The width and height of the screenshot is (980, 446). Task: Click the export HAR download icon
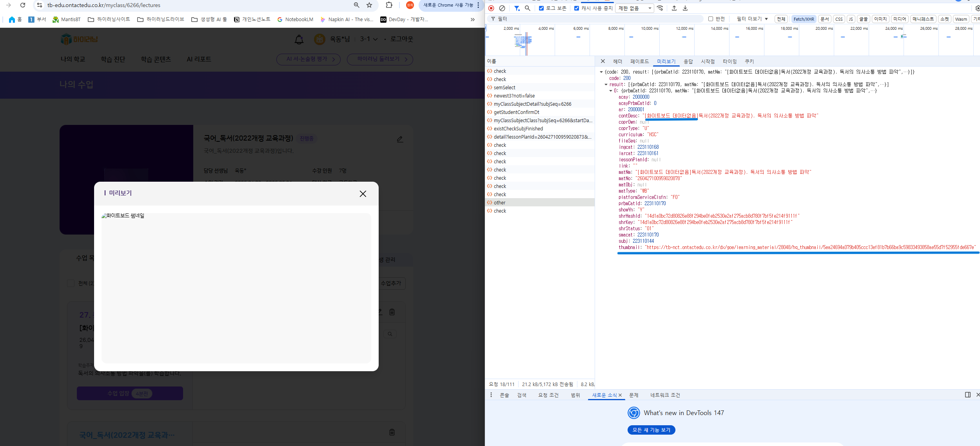(x=685, y=8)
